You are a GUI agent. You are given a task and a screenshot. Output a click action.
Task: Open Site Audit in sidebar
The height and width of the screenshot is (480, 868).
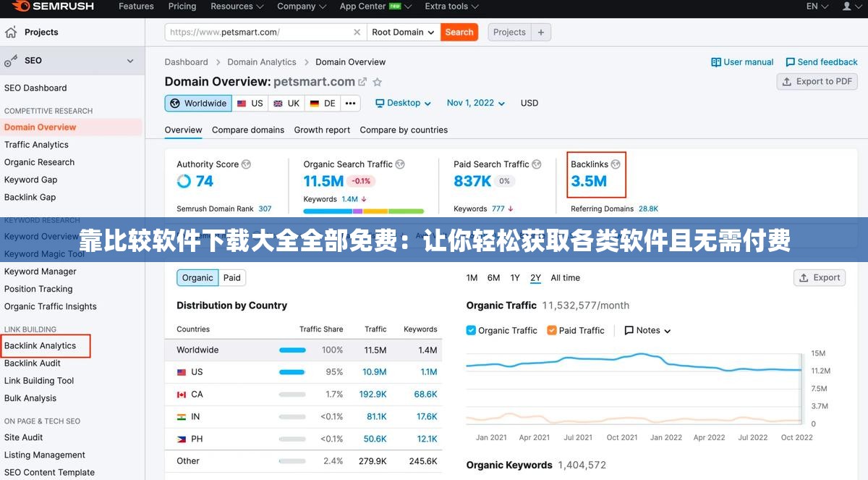24,437
